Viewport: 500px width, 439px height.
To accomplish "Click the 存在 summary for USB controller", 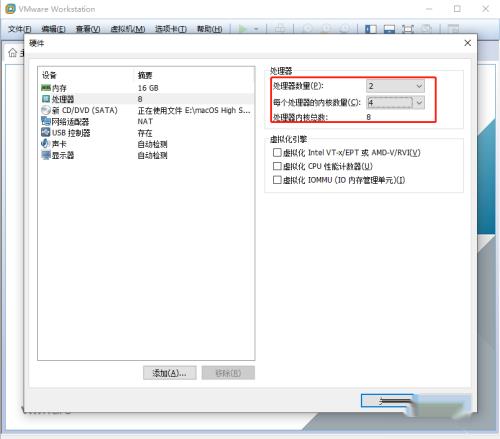I will (x=145, y=133).
